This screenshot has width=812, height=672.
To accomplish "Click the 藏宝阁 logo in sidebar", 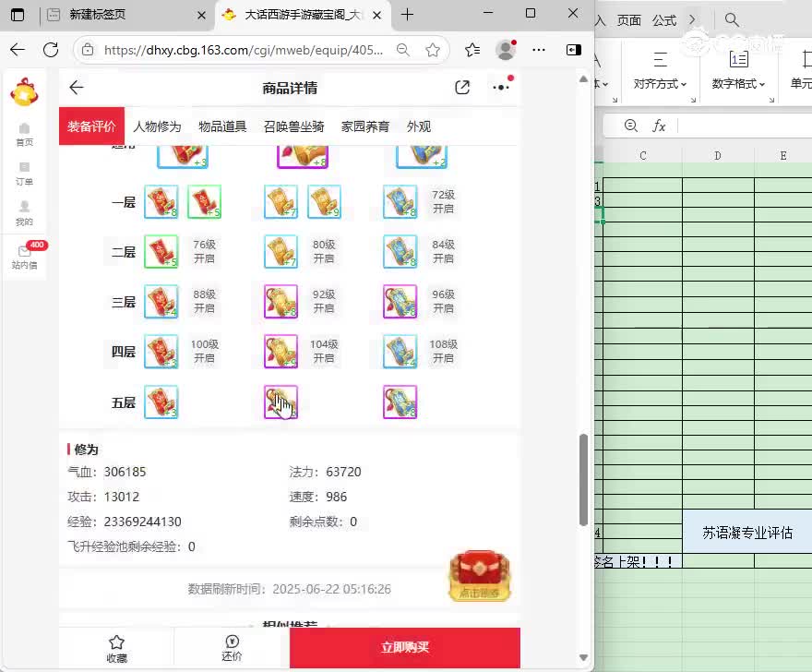I will [x=24, y=92].
